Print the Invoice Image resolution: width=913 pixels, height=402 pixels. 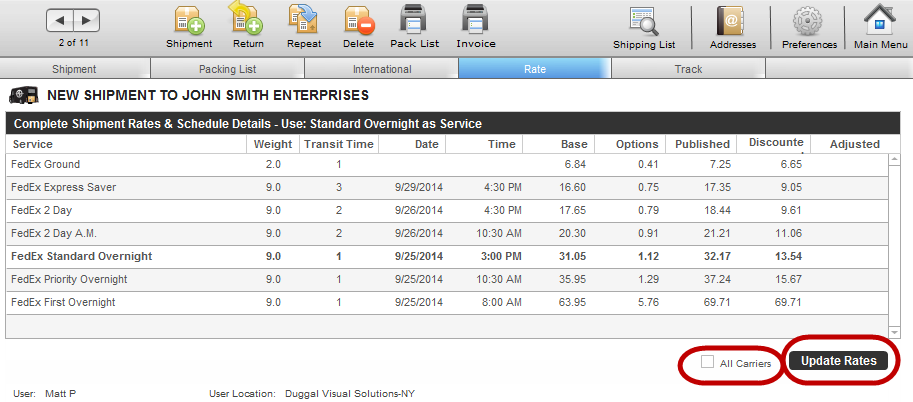[x=476, y=26]
